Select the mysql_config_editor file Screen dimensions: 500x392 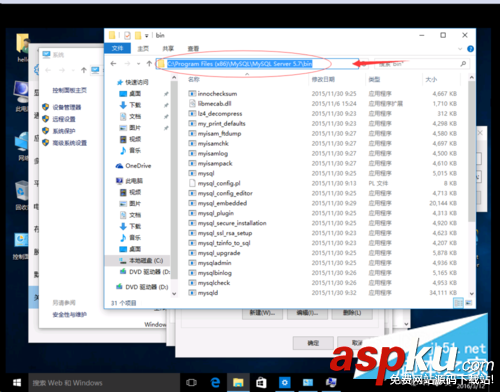[225, 193]
